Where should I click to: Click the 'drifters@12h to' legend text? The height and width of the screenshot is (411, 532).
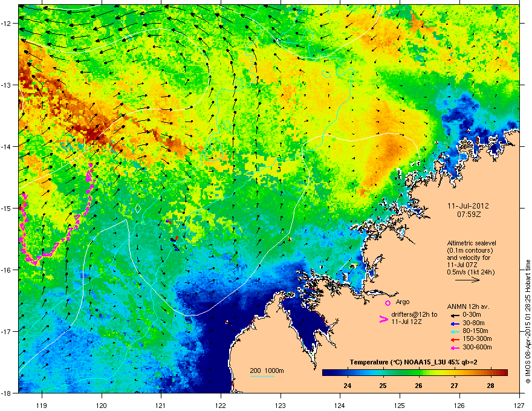[x=414, y=315]
